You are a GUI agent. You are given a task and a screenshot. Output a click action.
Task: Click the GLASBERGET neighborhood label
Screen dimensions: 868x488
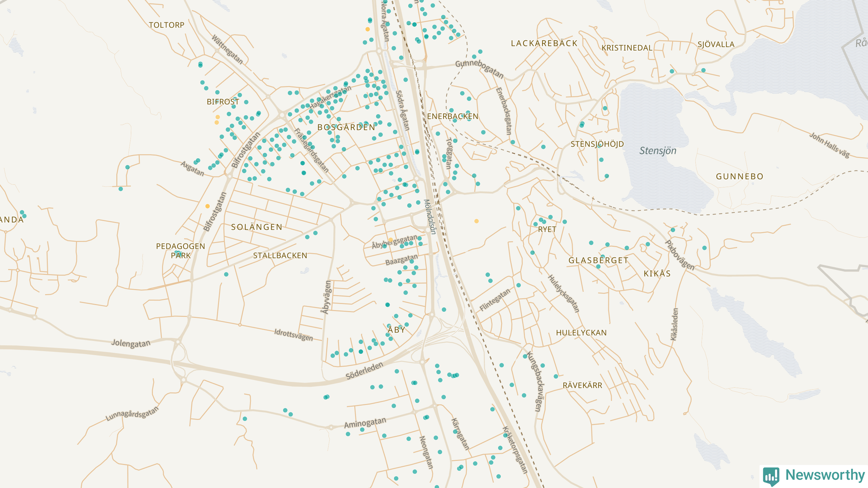[x=598, y=260]
